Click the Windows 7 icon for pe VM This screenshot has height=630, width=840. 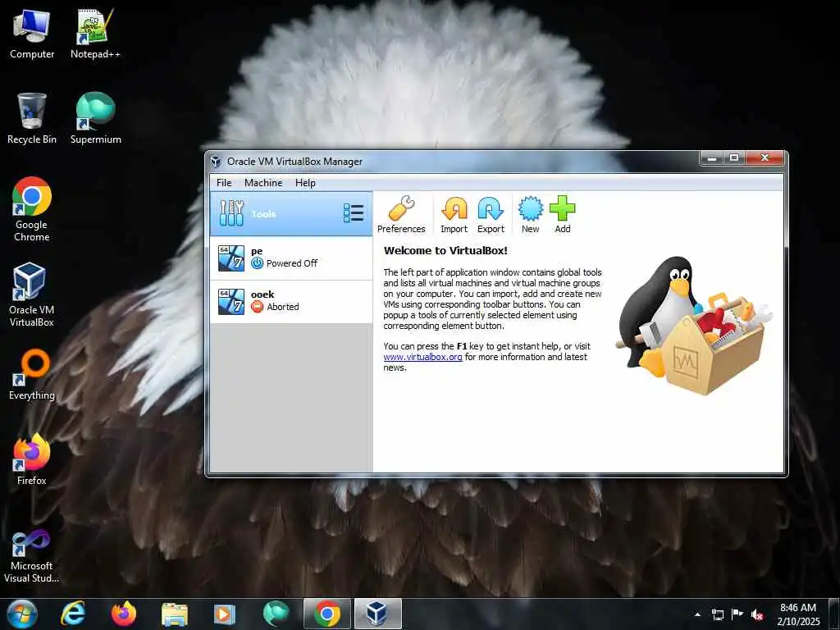coord(231,258)
